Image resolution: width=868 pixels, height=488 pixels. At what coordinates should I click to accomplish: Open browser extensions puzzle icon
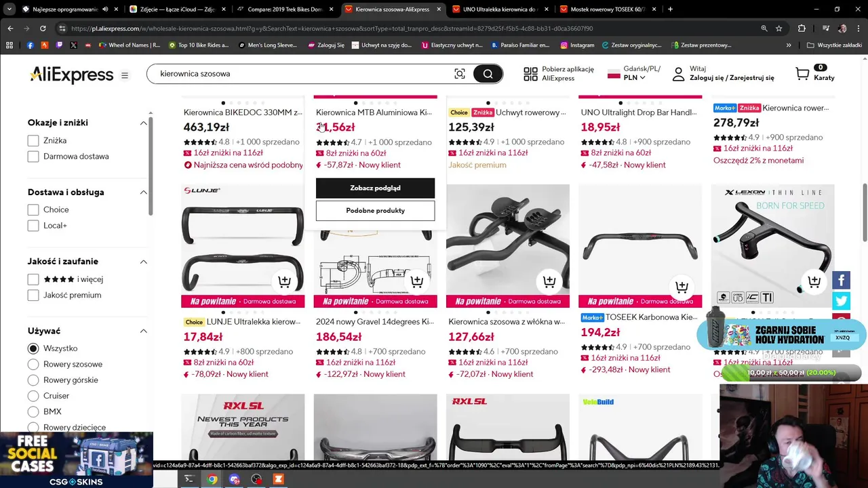pyautogui.click(x=802, y=28)
